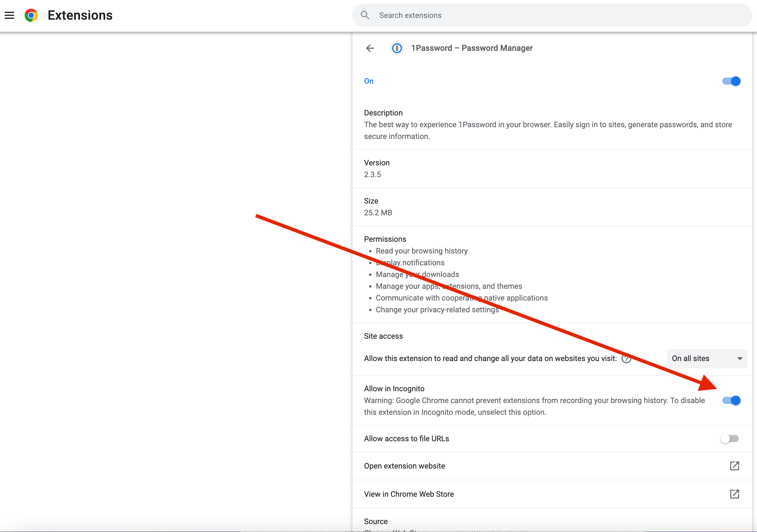Click the 1Password extension icon

(397, 48)
